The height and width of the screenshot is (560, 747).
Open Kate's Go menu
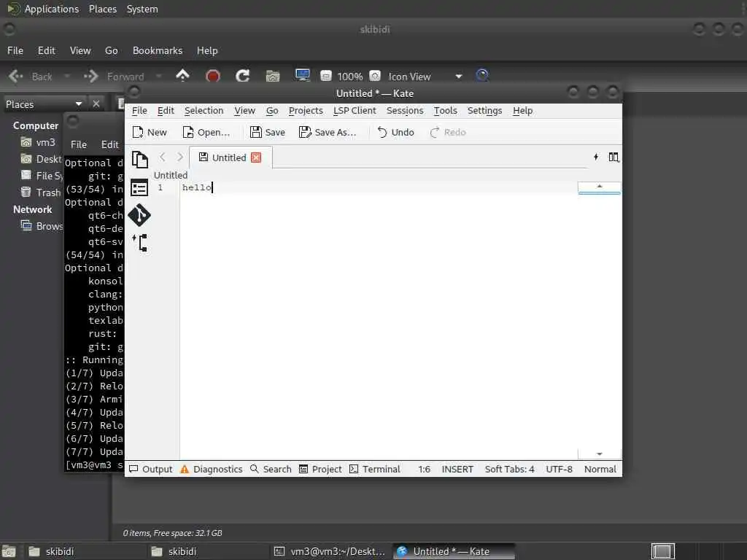272,111
